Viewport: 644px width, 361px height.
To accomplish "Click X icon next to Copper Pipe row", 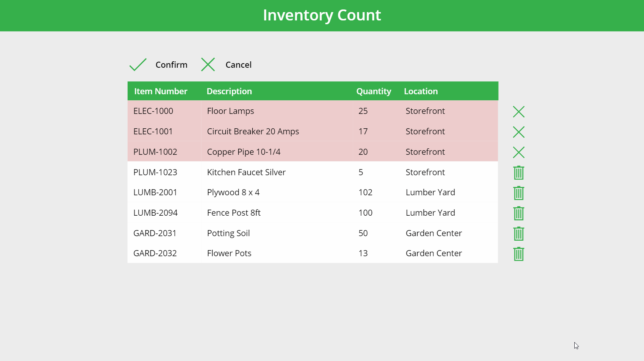I will click(519, 152).
